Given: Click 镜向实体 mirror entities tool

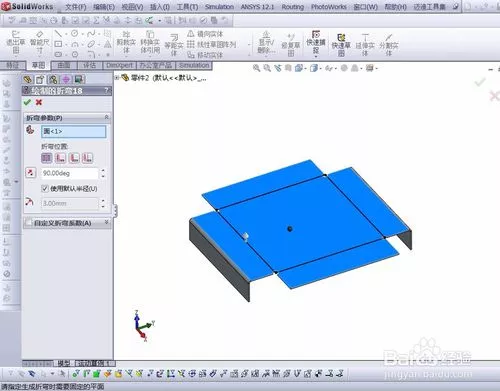Looking at the screenshot, I should pyautogui.click(x=205, y=34).
